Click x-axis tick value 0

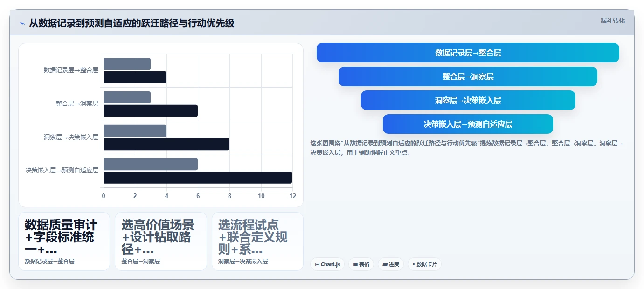click(104, 196)
